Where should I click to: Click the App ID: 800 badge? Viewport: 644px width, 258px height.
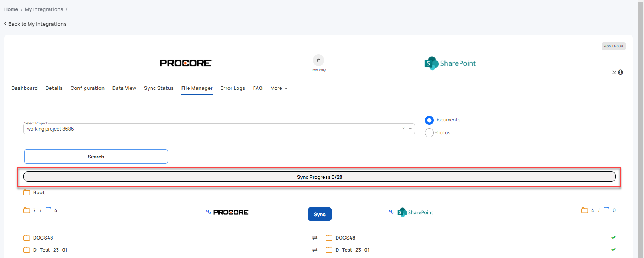[613, 46]
